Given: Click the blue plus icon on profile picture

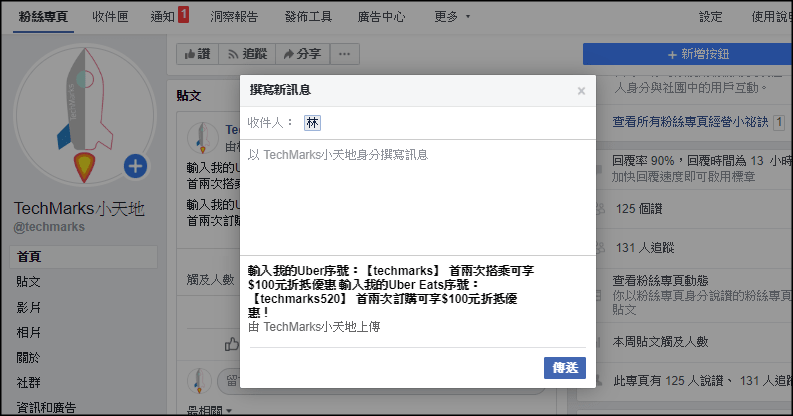Looking at the screenshot, I should coord(136,166).
